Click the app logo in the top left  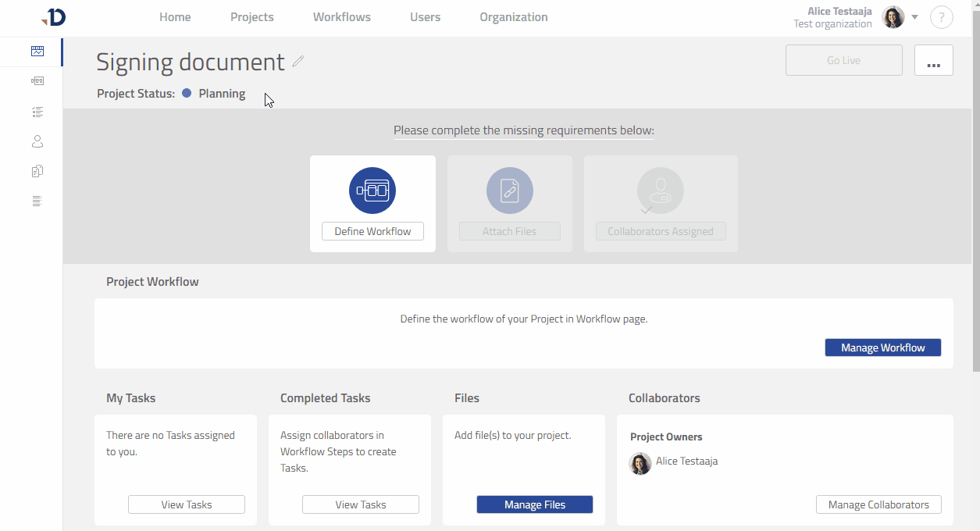(x=54, y=17)
